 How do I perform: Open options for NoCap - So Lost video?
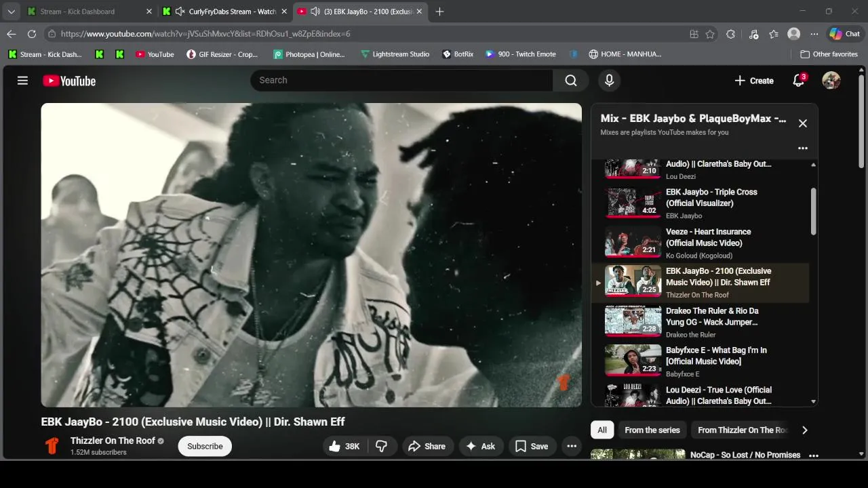814,455
